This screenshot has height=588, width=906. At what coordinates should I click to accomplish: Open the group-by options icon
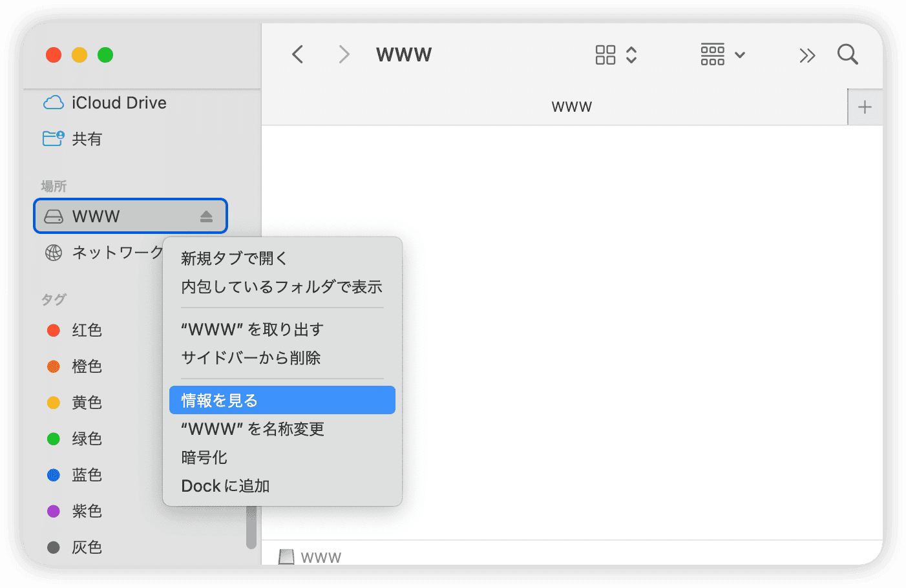(x=713, y=55)
